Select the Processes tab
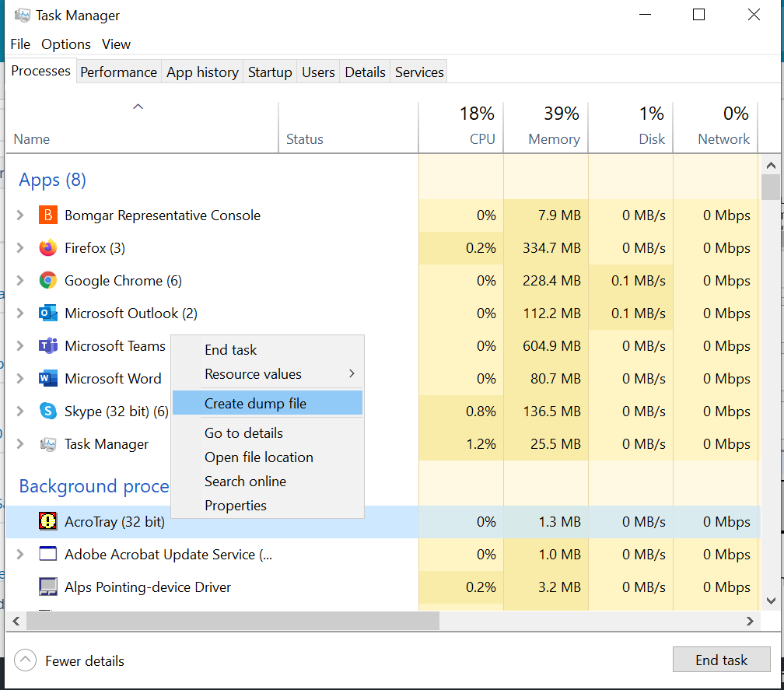 [40, 71]
